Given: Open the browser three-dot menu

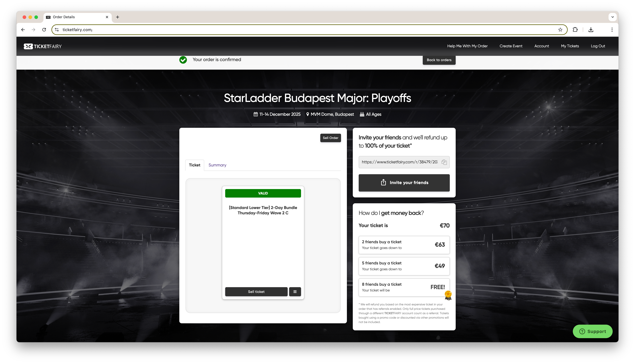Looking at the screenshot, I should click(612, 30).
